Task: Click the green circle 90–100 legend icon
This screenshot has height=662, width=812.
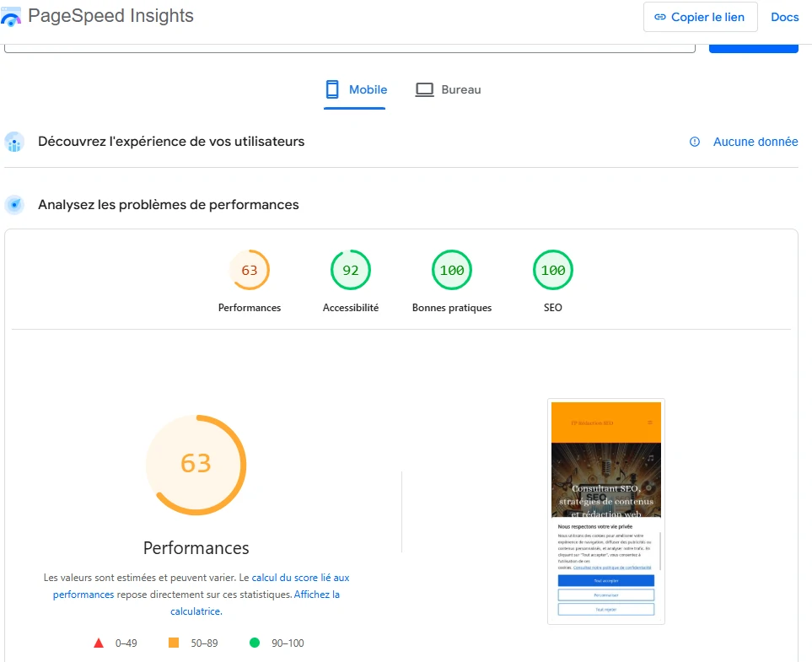Action: pyautogui.click(x=255, y=643)
